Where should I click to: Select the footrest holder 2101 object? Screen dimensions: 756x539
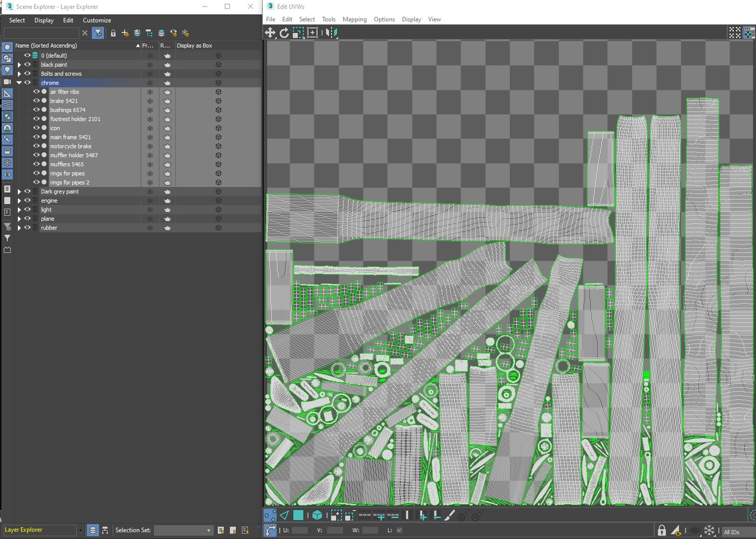[x=75, y=119]
